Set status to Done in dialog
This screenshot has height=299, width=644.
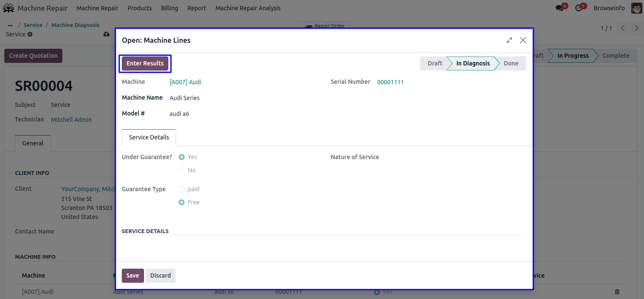coord(511,63)
